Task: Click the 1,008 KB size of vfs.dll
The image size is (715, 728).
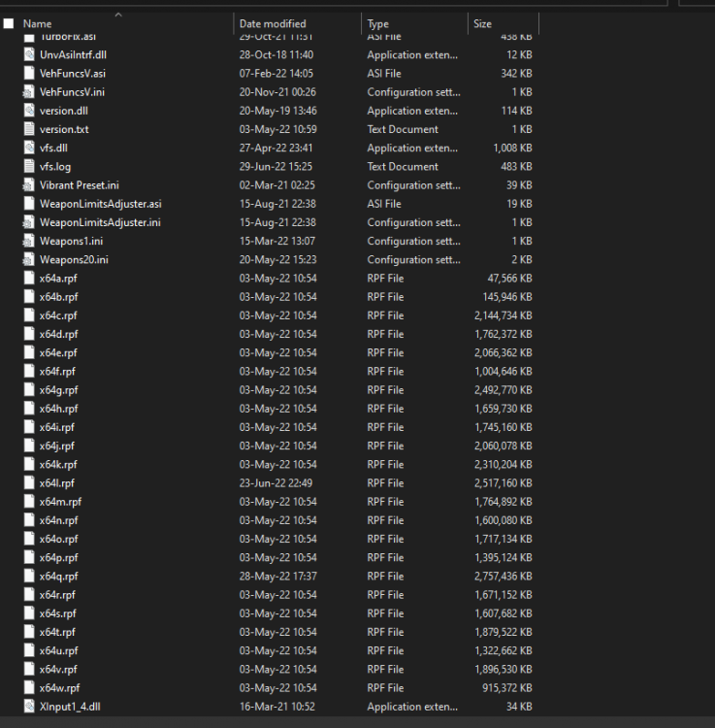Action: [512, 148]
